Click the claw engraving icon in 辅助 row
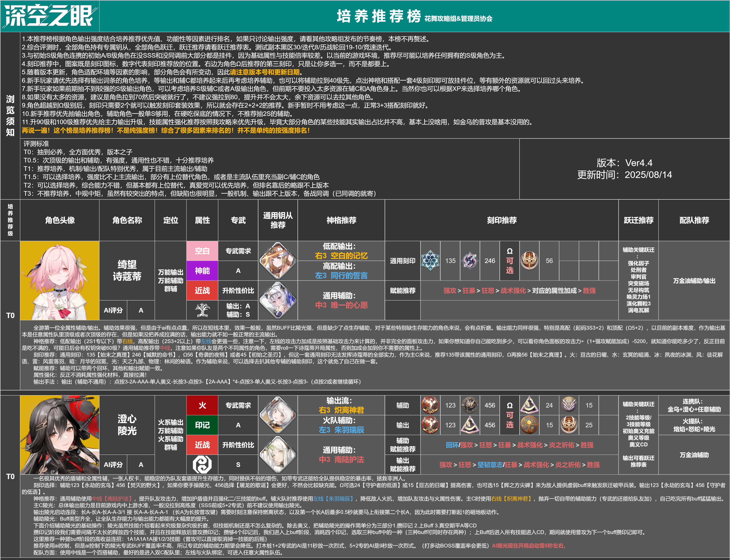This screenshot has height=560, width=730. click(x=470, y=405)
